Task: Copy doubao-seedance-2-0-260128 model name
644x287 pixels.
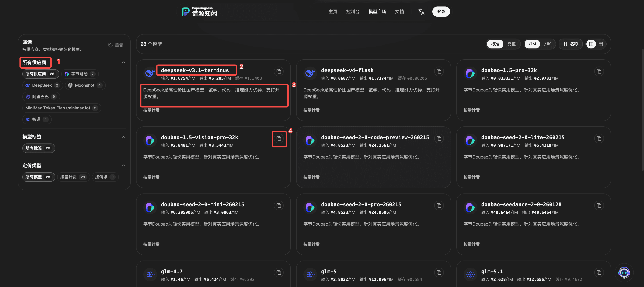Action: click(599, 205)
